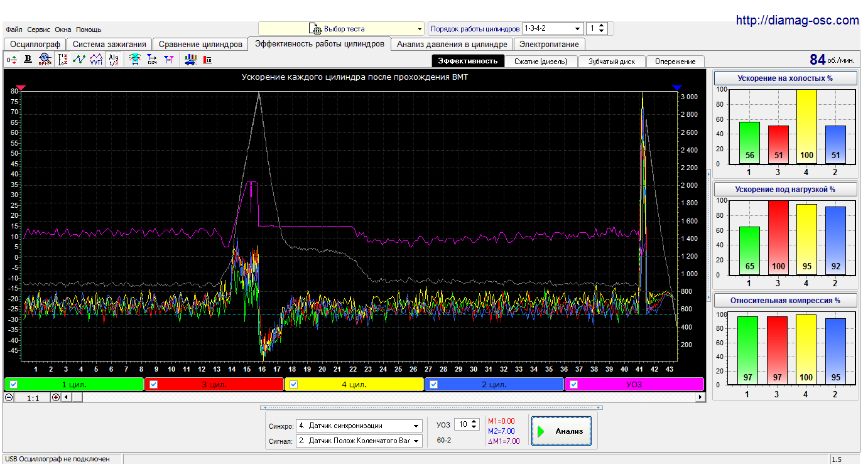Open the Сервис menu
The width and height of the screenshot is (868, 467).
39,30
